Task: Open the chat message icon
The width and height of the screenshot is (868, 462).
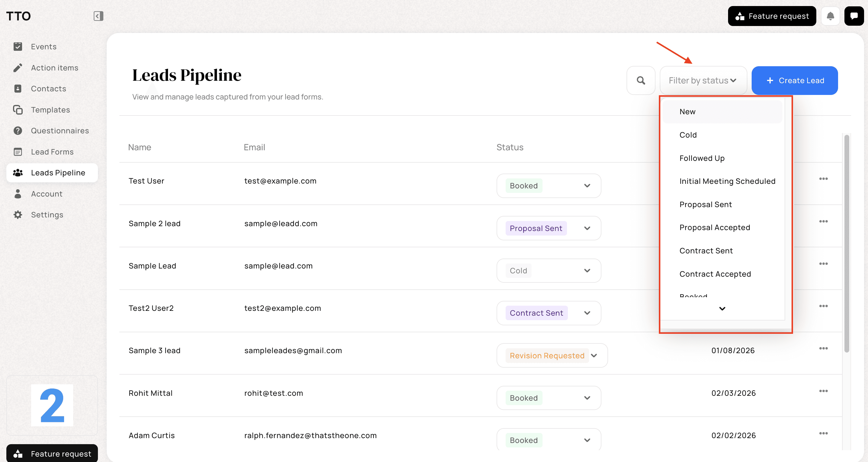Action: point(854,16)
